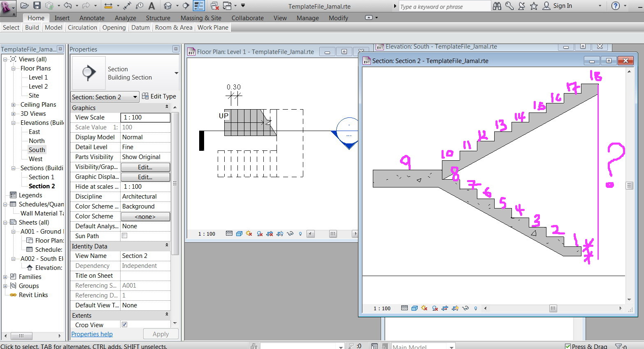Open the Manage ribbon tab
The width and height of the screenshot is (644, 349).
(x=307, y=18)
